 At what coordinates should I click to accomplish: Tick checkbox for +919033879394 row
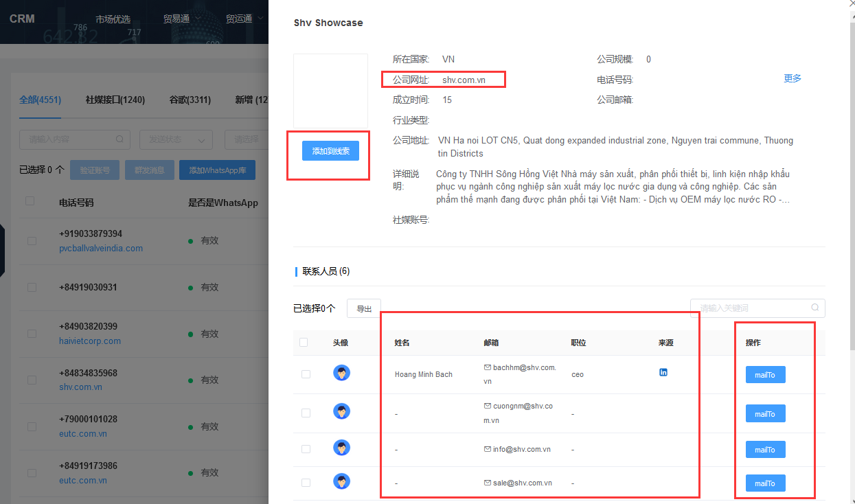click(x=32, y=241)
